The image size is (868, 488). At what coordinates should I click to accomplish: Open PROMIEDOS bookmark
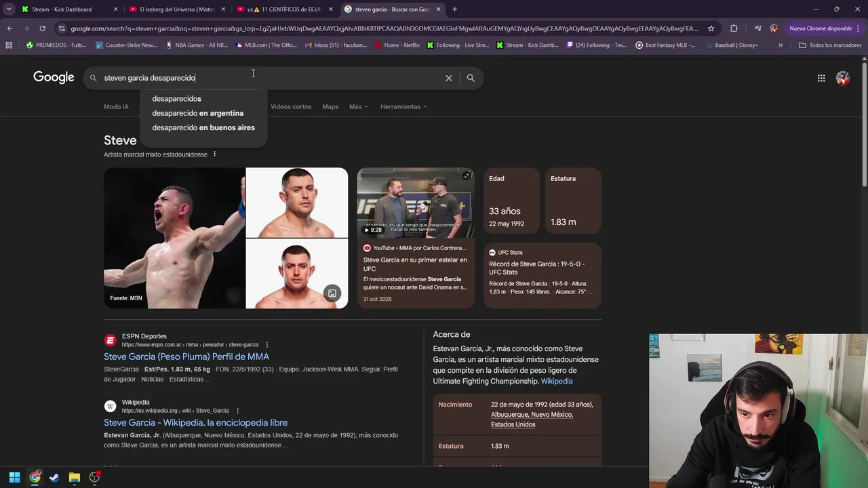pyautogui.click(x=56, y=45)
